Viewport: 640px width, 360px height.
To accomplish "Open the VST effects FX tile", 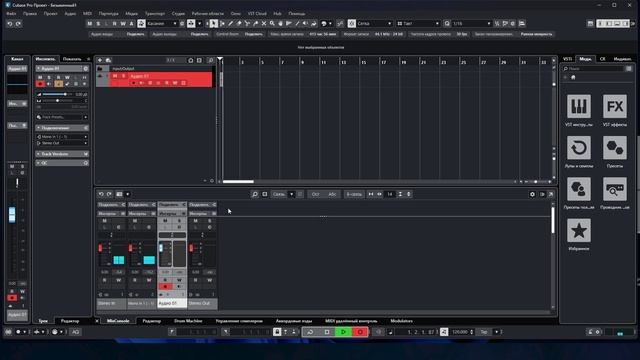I will tap(615, 107).
